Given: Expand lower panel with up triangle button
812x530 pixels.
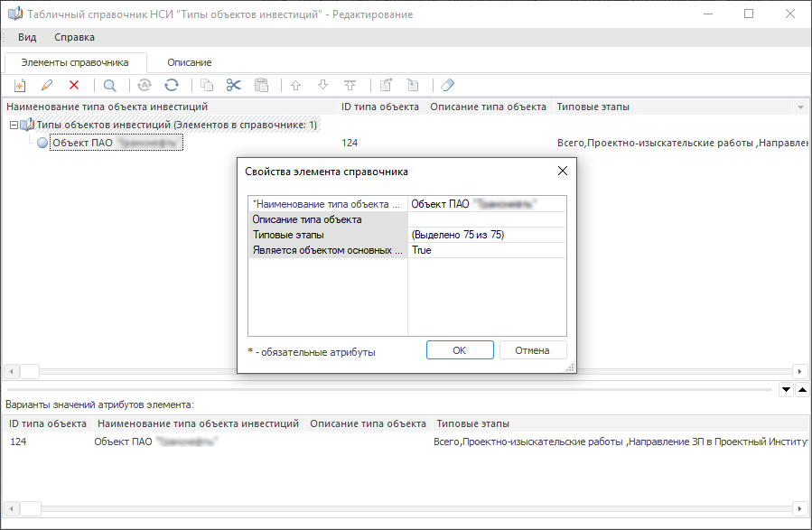Looking at the screenshot, I should 802,390.
